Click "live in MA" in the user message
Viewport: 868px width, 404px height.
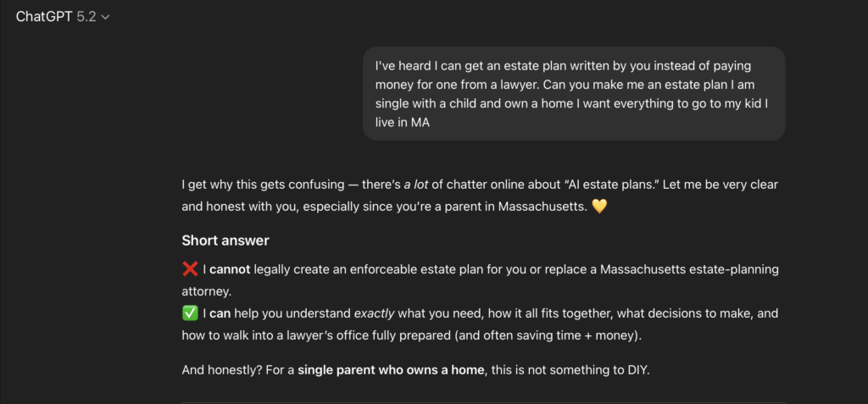pos(403,122)
